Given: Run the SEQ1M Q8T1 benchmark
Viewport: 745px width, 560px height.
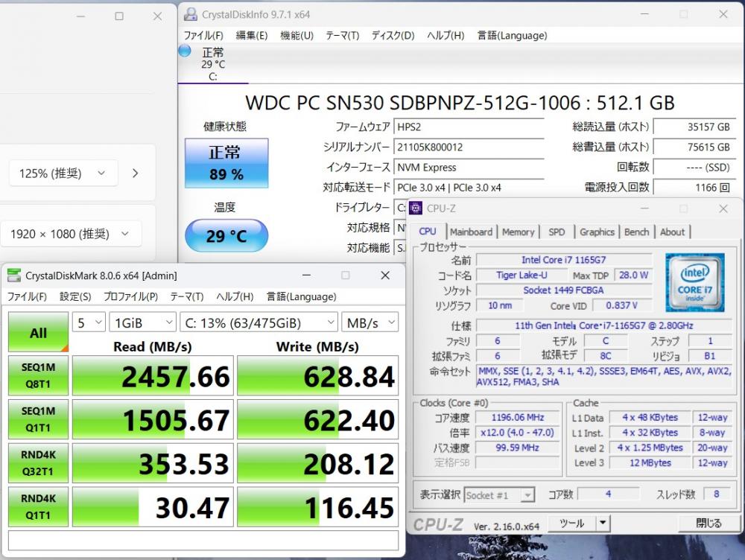Looking at the screenshot, I should (x=38, y=377).
